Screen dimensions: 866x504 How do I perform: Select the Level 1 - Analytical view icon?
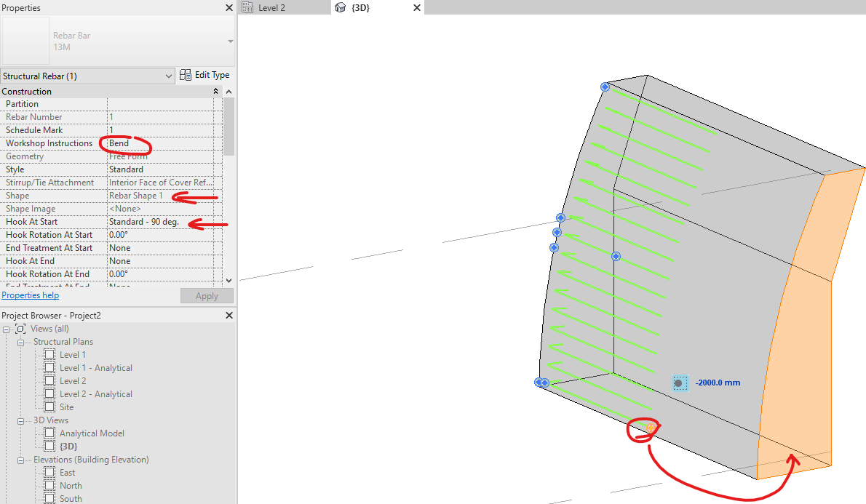[x=49, y=367]
